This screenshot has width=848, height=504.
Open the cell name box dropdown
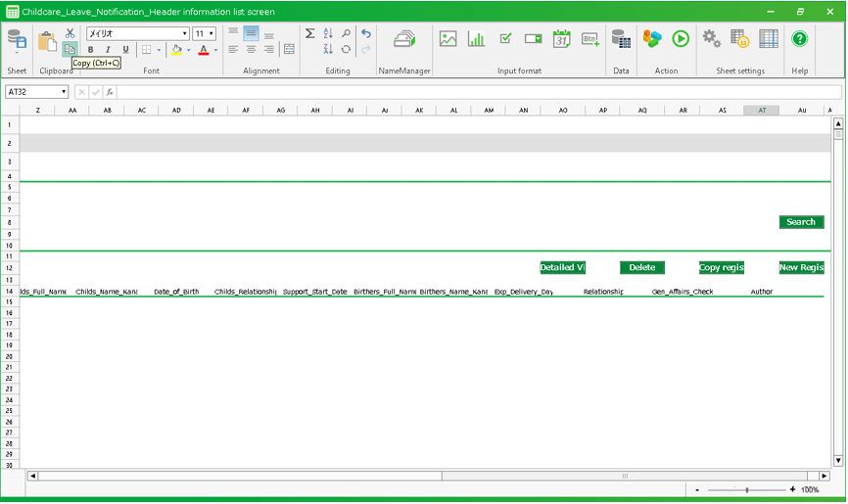pos(64,92)
